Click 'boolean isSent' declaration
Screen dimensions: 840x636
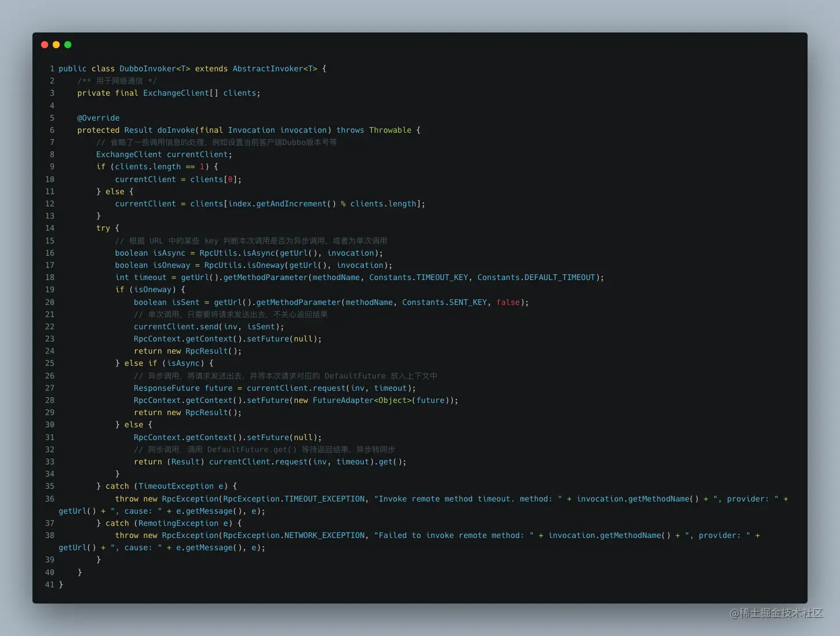(x=167, y=302)
